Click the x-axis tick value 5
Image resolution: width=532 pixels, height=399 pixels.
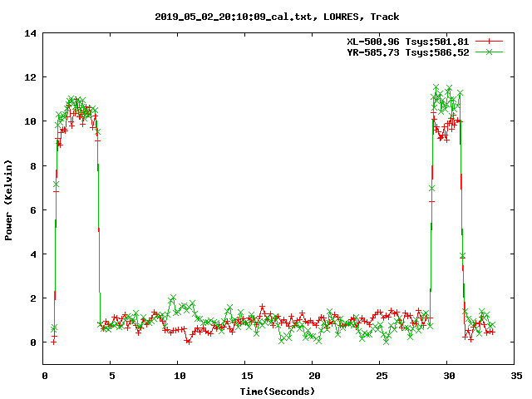(x=112, y=376)
